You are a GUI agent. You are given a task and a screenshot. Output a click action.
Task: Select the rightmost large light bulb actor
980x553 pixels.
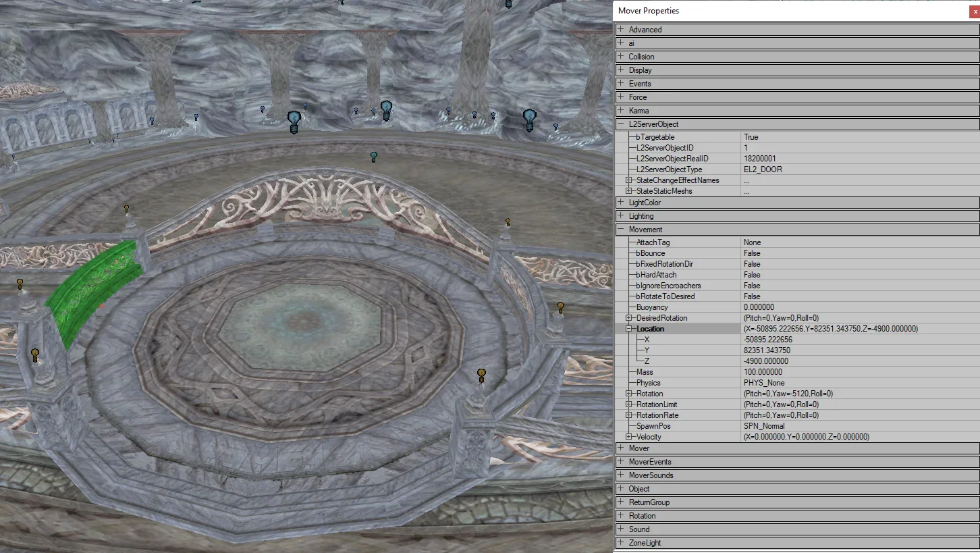click(530, 120)
